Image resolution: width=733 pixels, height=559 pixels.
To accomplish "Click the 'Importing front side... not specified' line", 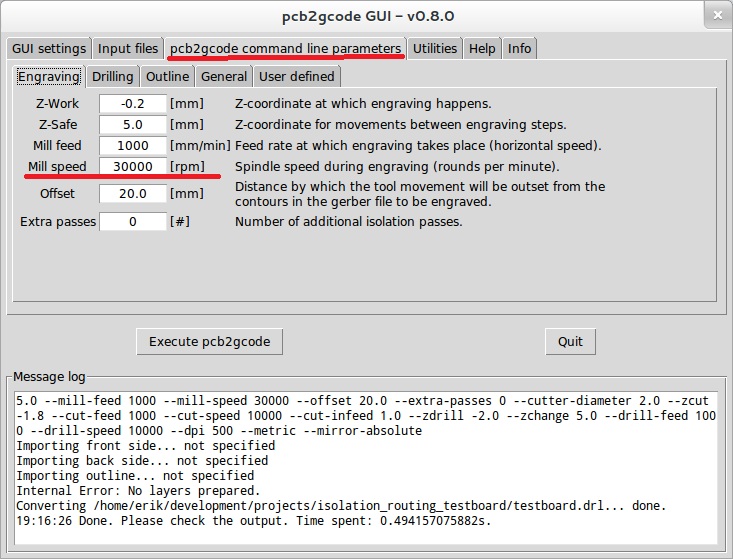I will point(146,446).
